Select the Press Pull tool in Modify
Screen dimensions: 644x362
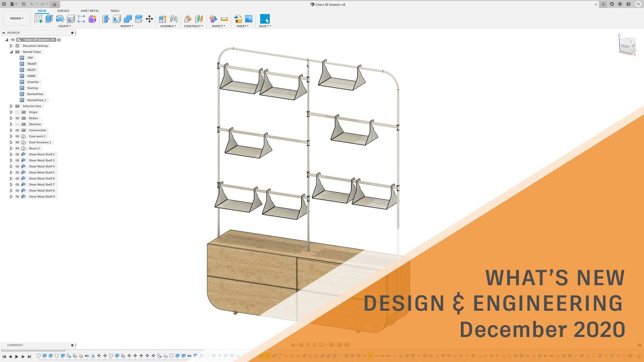pyautogui.click(x=105, y=19)
